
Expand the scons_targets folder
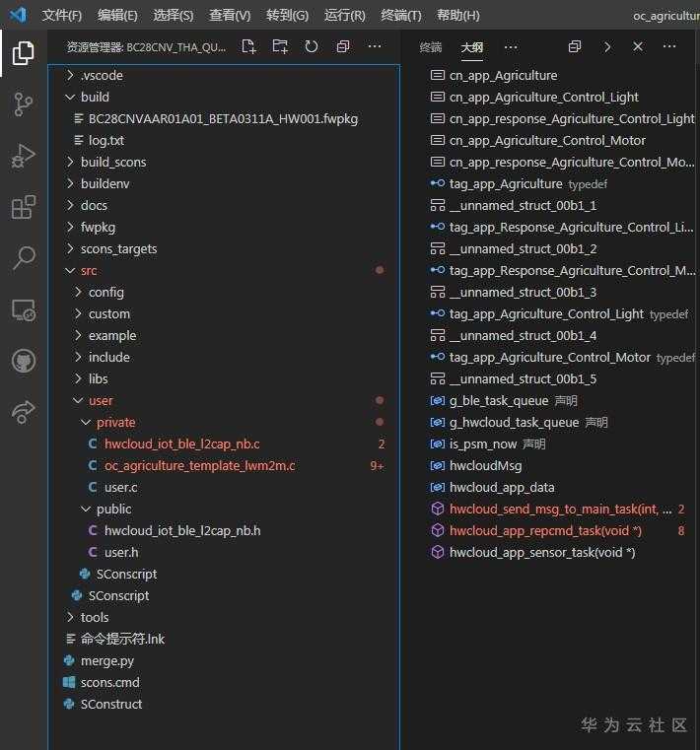[225, 248]
